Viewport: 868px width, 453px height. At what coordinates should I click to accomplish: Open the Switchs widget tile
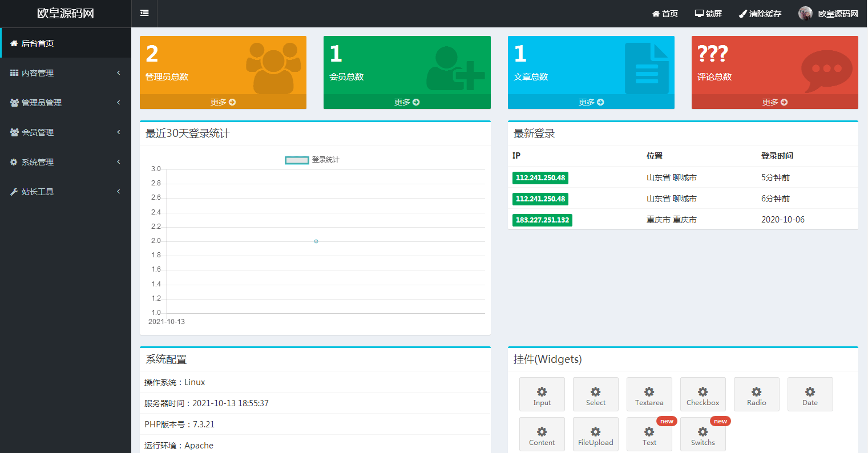[x=703, y=434]
